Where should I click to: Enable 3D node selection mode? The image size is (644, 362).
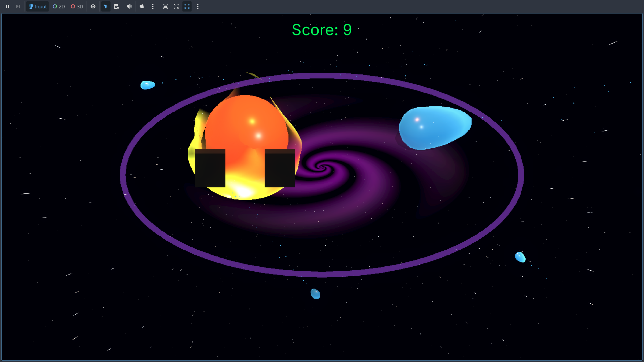(x=77, y=6)
